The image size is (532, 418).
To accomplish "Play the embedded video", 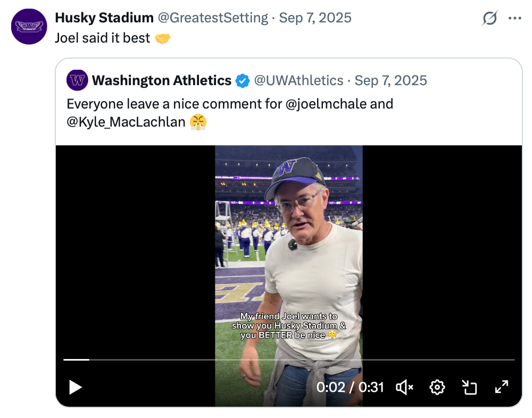I will click(x=76, y=387).
